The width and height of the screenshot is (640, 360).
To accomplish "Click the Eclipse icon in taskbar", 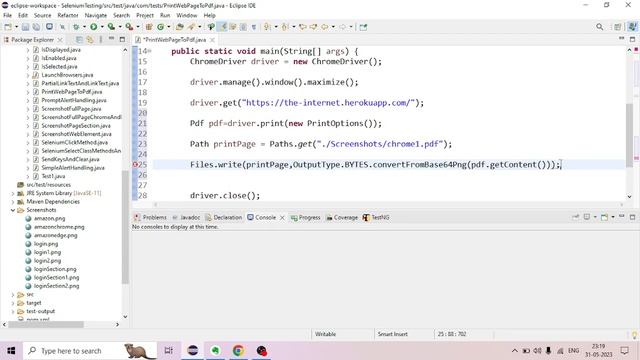I will (x=192, y=351).
